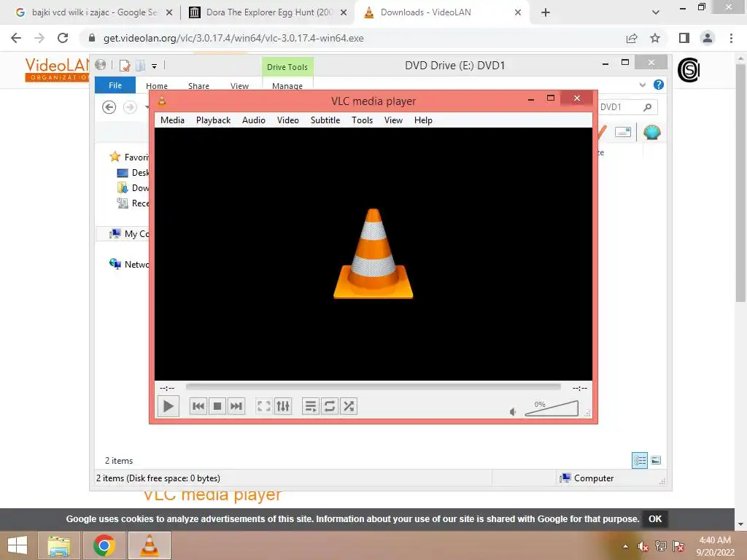Click the Drive Tools contextual tab
The image size is (747, 560).
pos(287,66)
